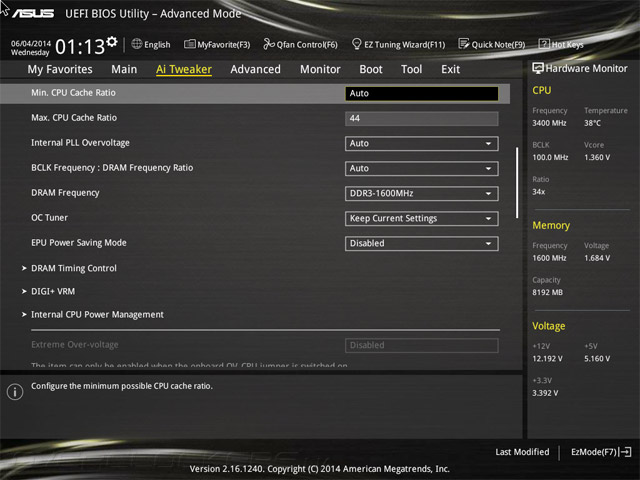Click the Quick Note notepad icon
The image size is (640, 480).
click(464, 44)
